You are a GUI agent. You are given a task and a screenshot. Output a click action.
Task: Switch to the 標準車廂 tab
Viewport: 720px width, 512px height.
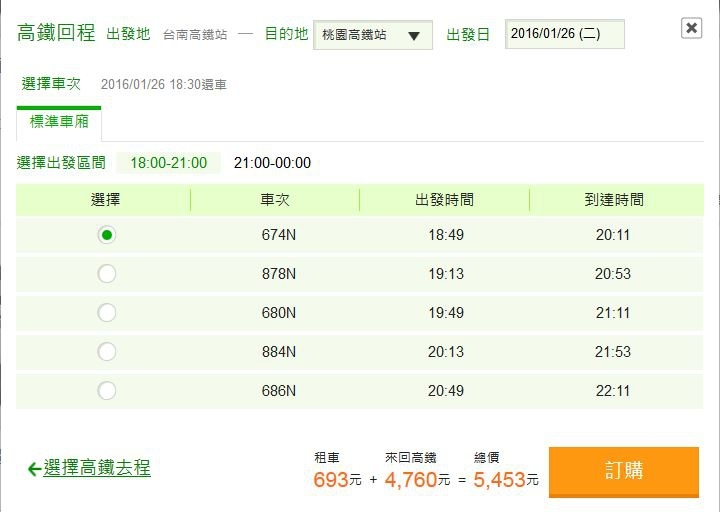59,122
